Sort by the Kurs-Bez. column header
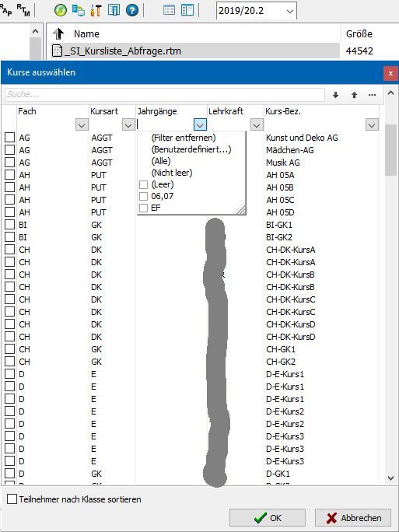399x532 pixels. click(283, 111)
